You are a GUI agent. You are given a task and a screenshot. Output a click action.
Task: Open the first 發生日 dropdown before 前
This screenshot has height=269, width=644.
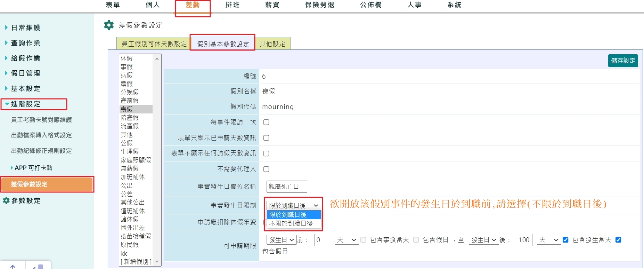[x=282, y=240]
